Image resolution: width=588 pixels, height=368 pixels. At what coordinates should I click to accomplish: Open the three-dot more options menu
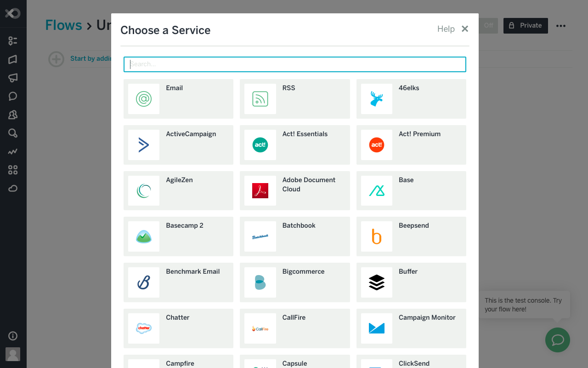tap(561, 26)
